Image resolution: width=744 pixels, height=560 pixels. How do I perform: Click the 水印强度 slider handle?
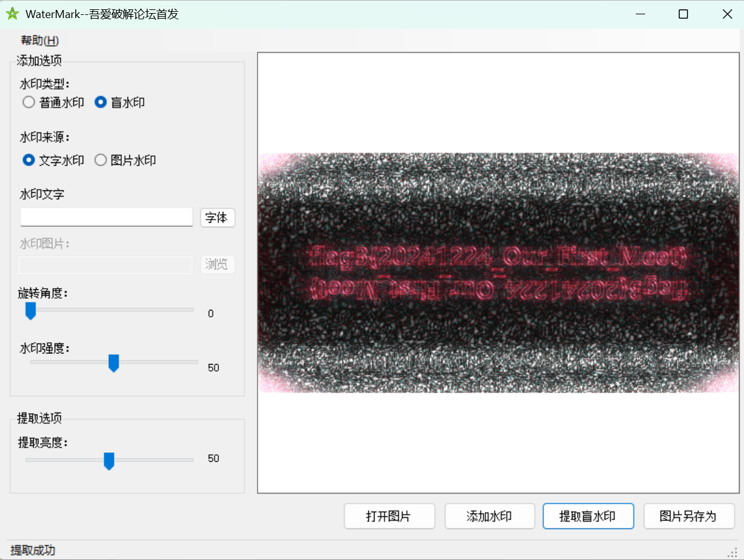[113, 363]
